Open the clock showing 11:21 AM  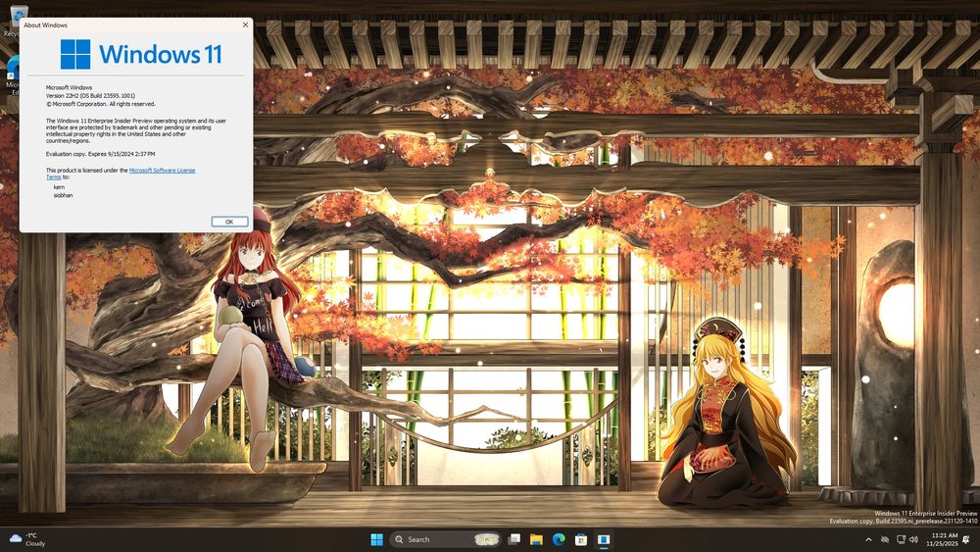point(945,539)
